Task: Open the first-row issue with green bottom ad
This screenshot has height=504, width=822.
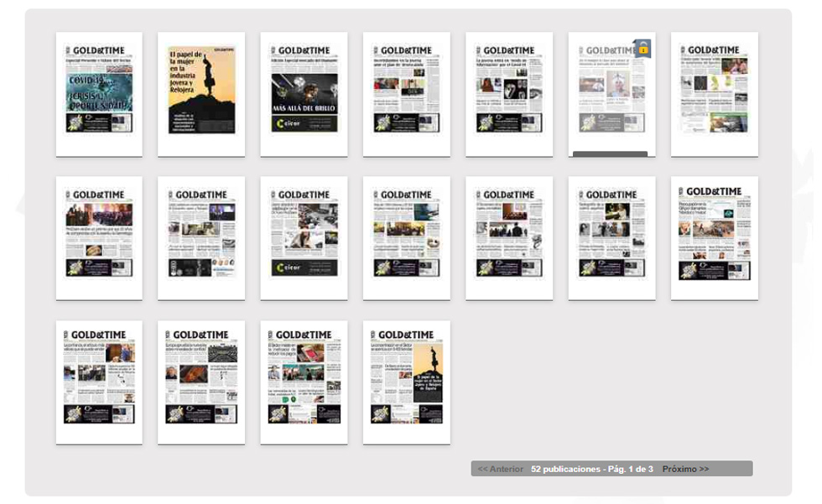Action: [715, 94]
